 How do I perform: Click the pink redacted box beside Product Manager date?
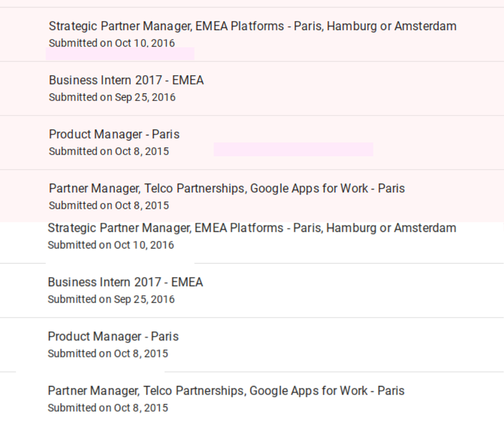pyautogui.click(x=293, y=149)
